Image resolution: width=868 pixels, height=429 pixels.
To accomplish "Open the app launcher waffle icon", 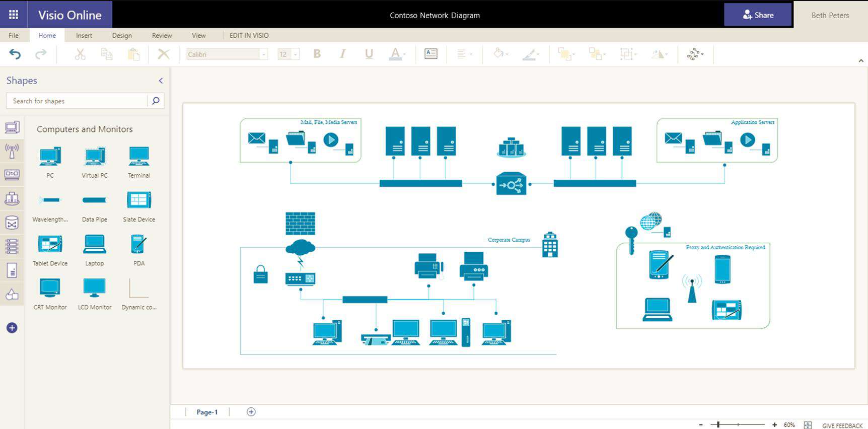I will 14,14.
